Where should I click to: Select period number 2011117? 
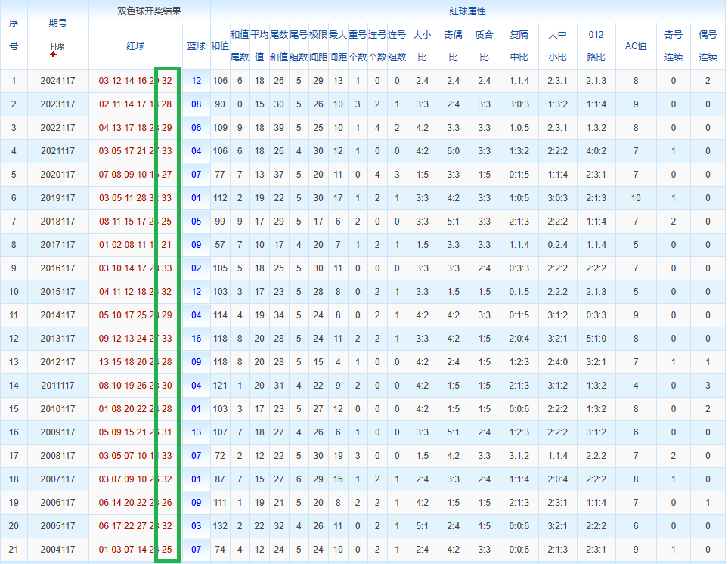[57, 386]
